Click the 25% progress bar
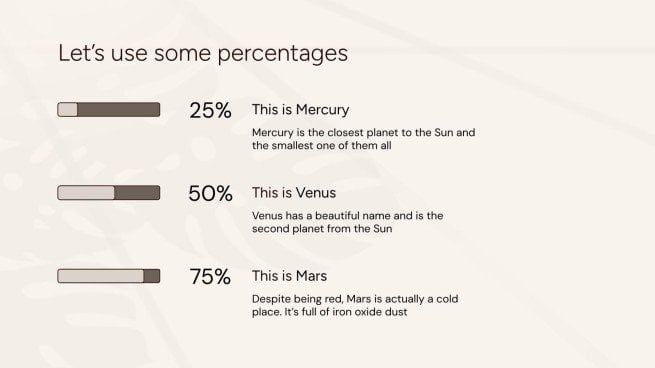655x368 pixels. [x=109, y=109]
